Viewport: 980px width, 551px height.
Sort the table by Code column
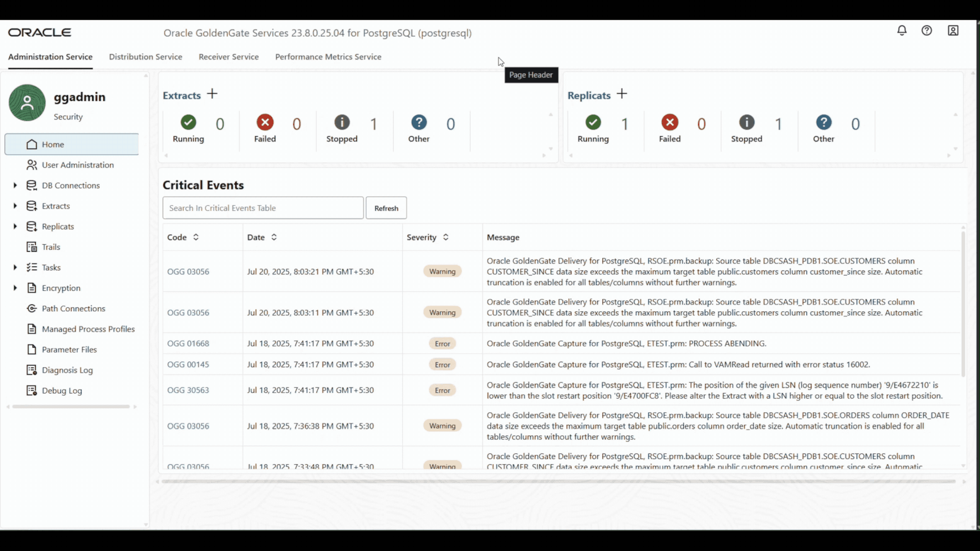click(x=196, y=237)
